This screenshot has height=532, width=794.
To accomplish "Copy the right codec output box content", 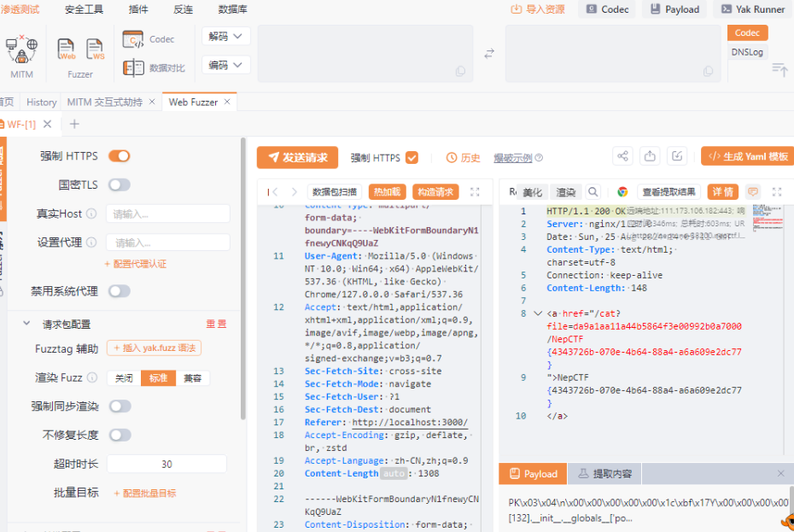I will point(708,72).
